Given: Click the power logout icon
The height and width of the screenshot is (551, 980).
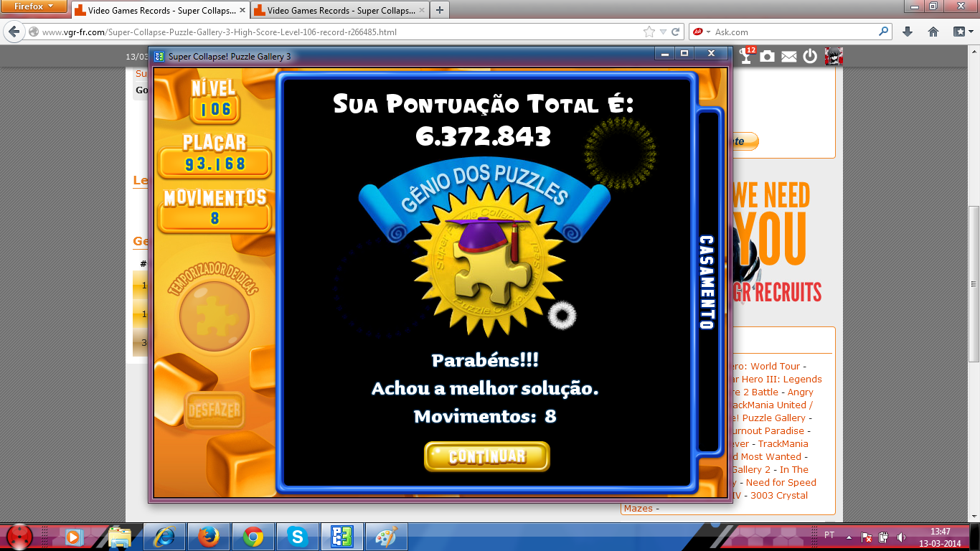Looking at the screenshot, I should tap(810, 56).
